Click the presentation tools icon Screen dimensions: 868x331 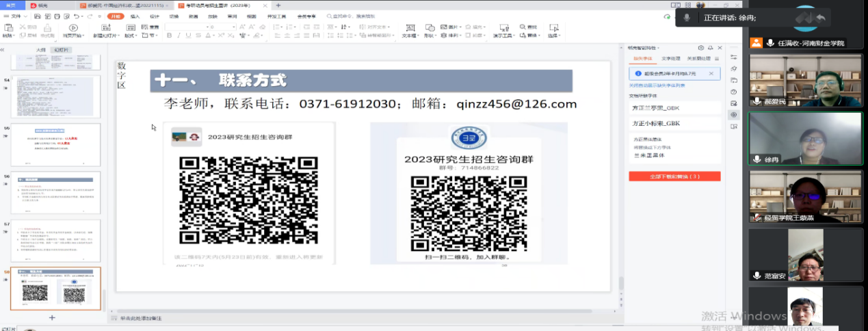(503, 29)
